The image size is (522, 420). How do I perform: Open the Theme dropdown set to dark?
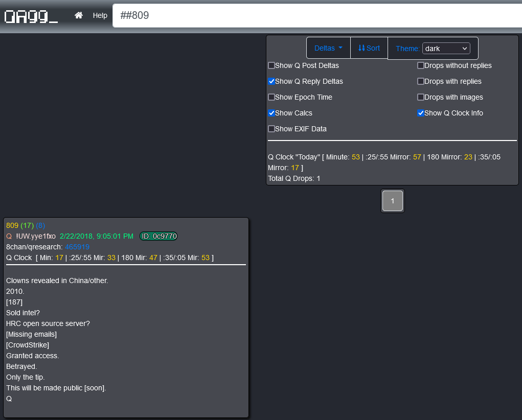coord(446,49)
